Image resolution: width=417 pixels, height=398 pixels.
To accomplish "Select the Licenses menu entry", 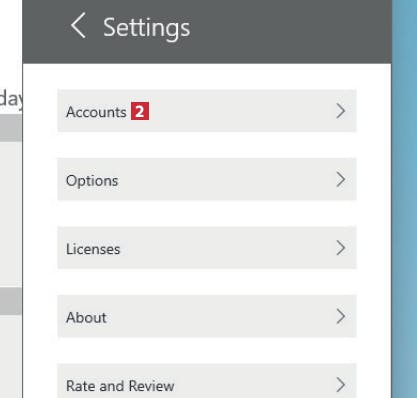I will pos(207,248).
